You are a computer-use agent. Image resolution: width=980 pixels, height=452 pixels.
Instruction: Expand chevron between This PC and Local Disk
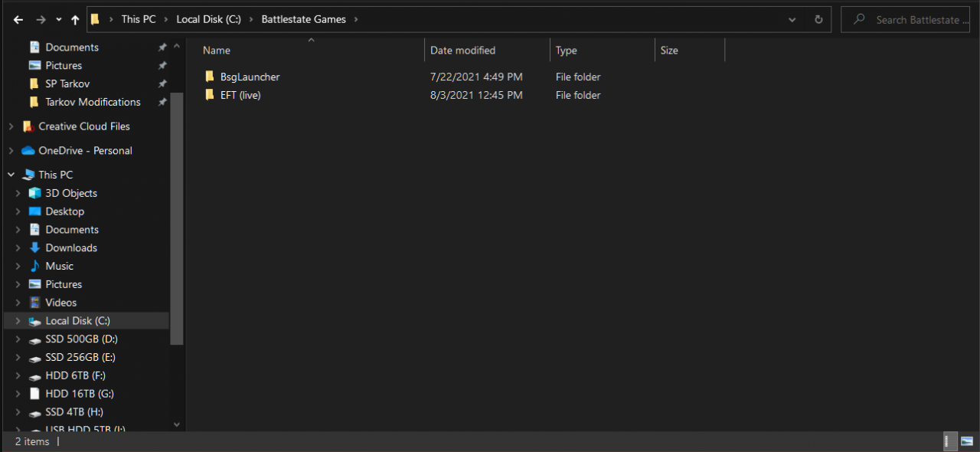pyautogui.click(x=166, y=19)
